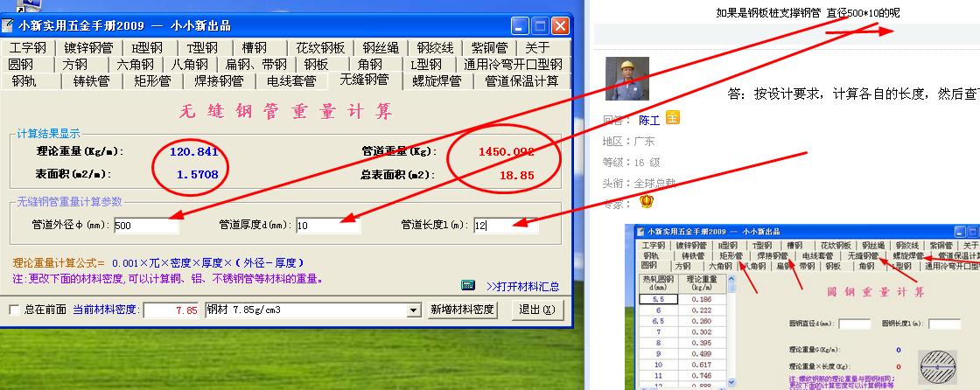This screenshot has width=980, height=390.
Task: Switch to the 槽钢 tab in the large window
Action: click(255, 48)
